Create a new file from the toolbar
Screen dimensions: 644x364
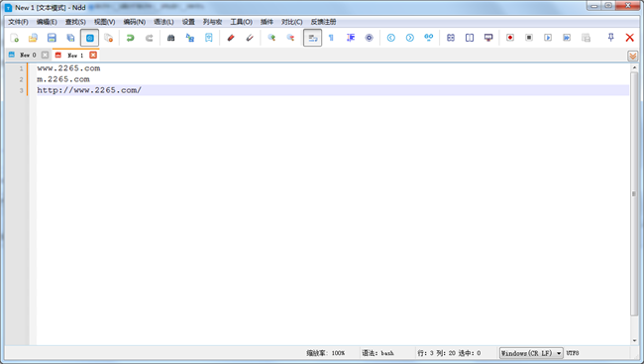pos(15,38)
